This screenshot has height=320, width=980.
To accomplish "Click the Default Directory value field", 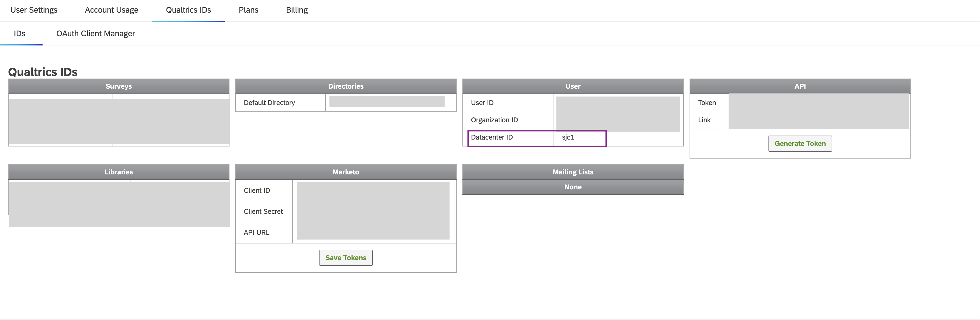I will [x=386, y=102].
